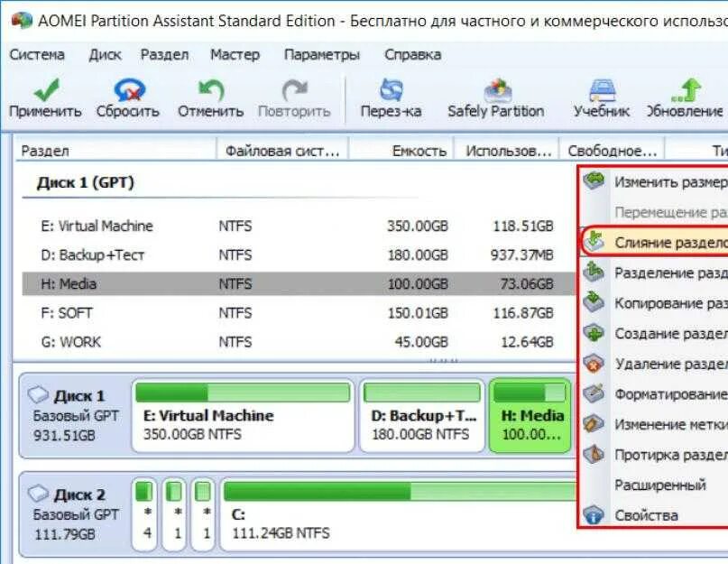Click the Форматирование format icon
Viewport: 728px width, 564px height.
tap(594, 393)
